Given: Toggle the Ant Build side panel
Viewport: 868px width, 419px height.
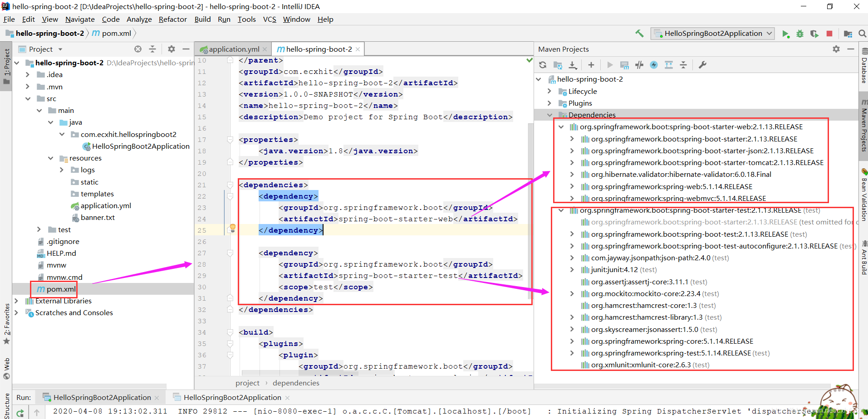Looking at the screenshot, I should coord(864,258).
